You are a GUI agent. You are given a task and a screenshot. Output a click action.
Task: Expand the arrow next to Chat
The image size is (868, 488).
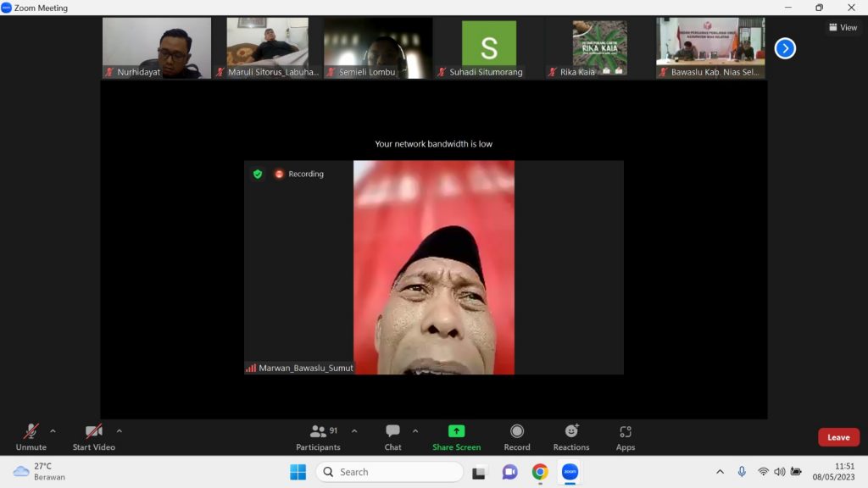415,430
